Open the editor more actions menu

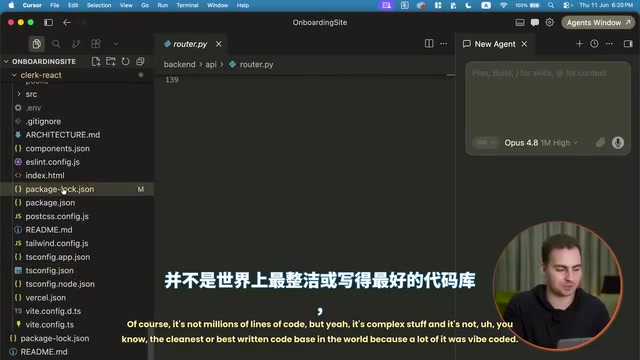[x=444, y=44]
